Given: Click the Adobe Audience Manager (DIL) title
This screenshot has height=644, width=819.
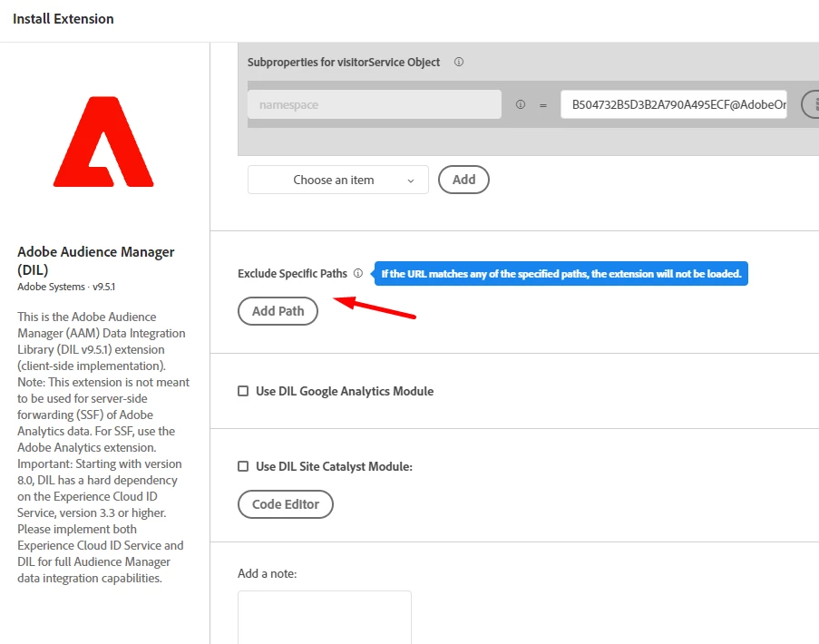Looking at the screenshot, I should 96,260.
